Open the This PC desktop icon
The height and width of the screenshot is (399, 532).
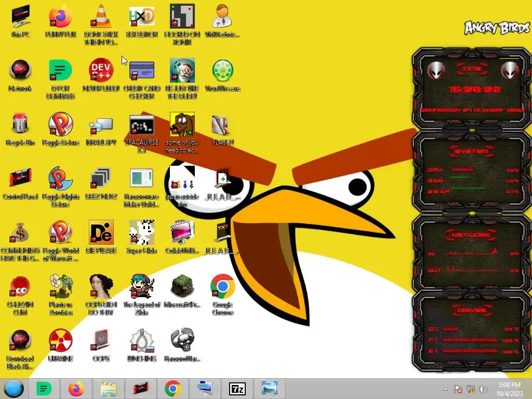coord(20,21)
